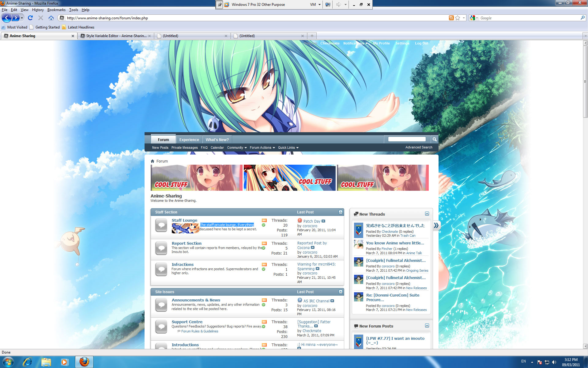
Task: Go back with the browser Back arrow
Action: pos(6,18)
